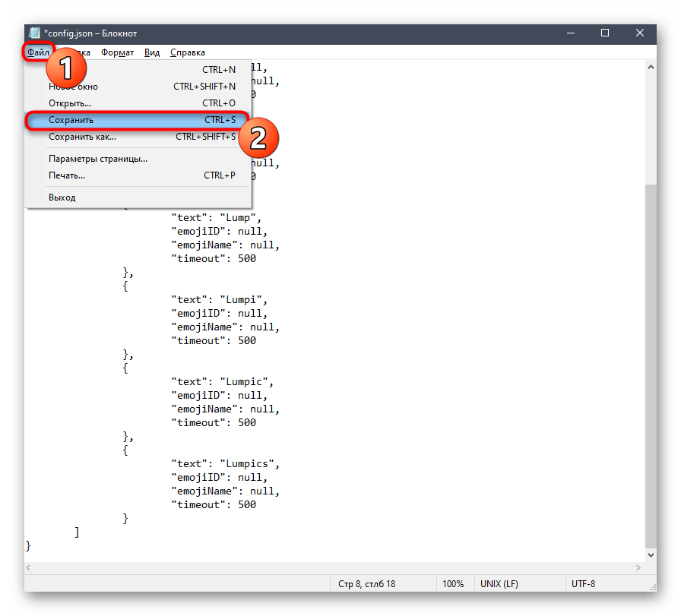Click the Notepad icon in title bar

[x=34, y=33]
